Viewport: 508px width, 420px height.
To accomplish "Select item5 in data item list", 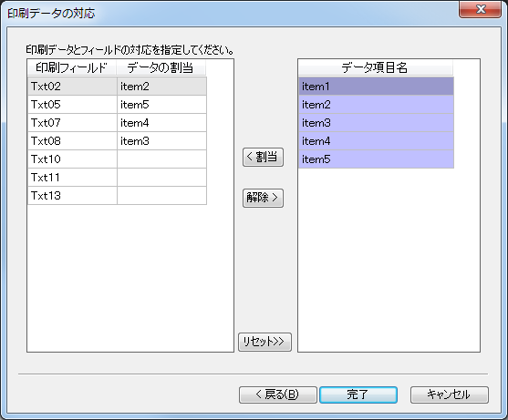I will 376,159.
